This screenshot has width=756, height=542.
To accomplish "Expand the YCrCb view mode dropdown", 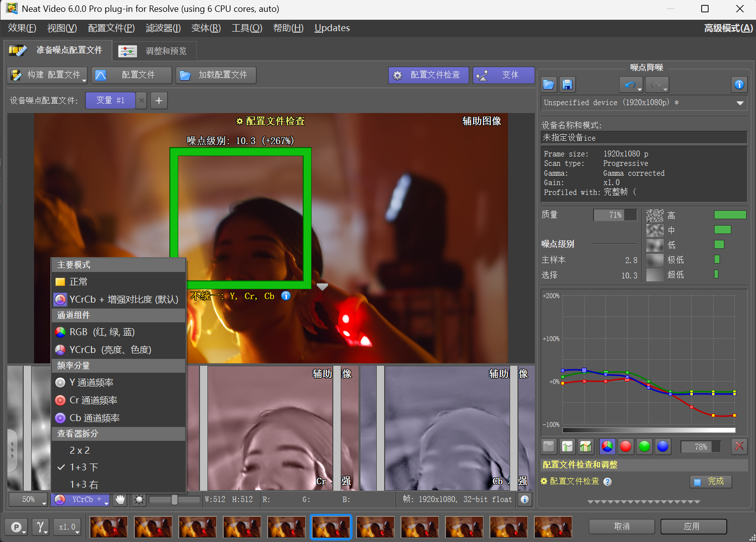I will 80,500.
